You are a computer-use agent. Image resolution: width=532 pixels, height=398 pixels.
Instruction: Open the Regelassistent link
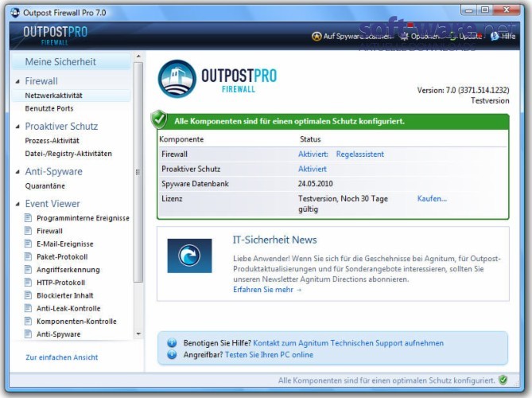click(x=360, y=154)
